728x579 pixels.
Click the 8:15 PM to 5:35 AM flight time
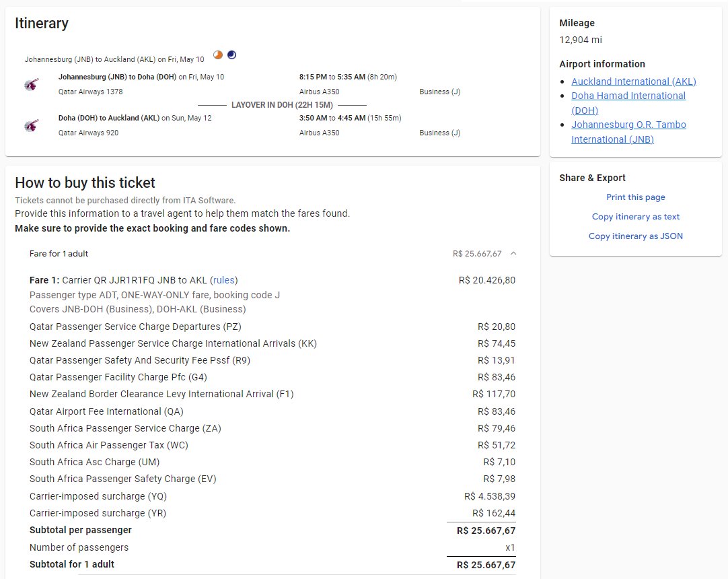(332, 77)
